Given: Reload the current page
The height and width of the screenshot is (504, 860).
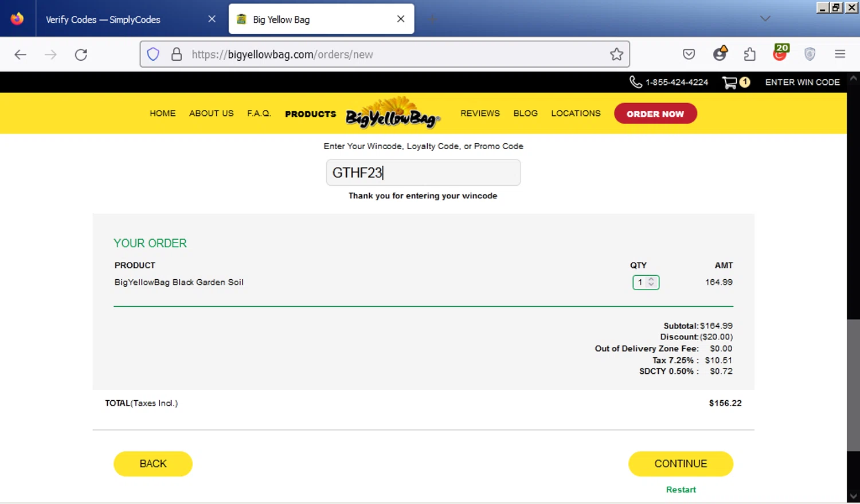Looking at the screenshot, I should tap(81, 54).
